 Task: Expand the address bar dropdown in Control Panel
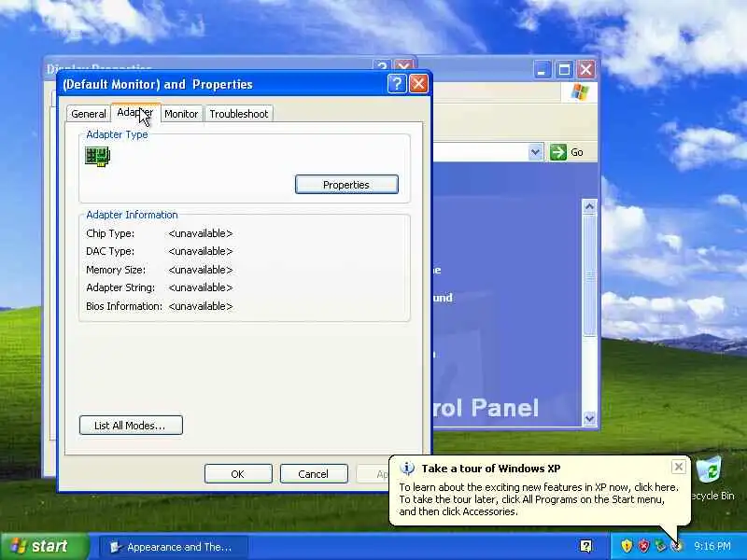(535, 152)
